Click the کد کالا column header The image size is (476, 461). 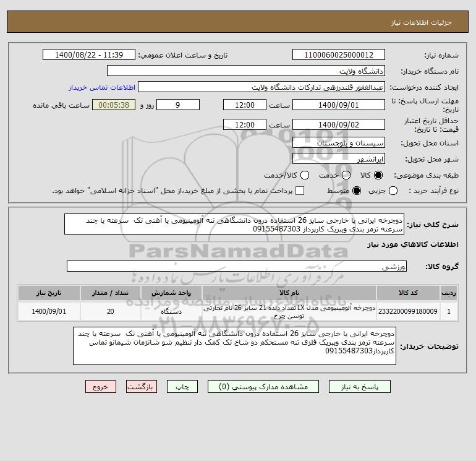(x=408, y=293)
